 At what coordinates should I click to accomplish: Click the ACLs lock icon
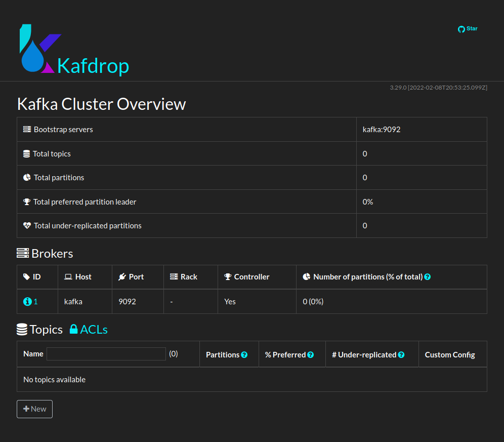[73, 329]
